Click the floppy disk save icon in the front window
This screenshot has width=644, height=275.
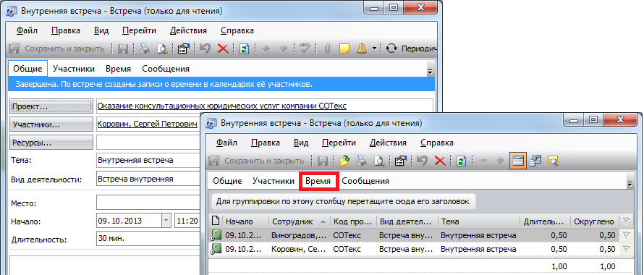(323, 161)
